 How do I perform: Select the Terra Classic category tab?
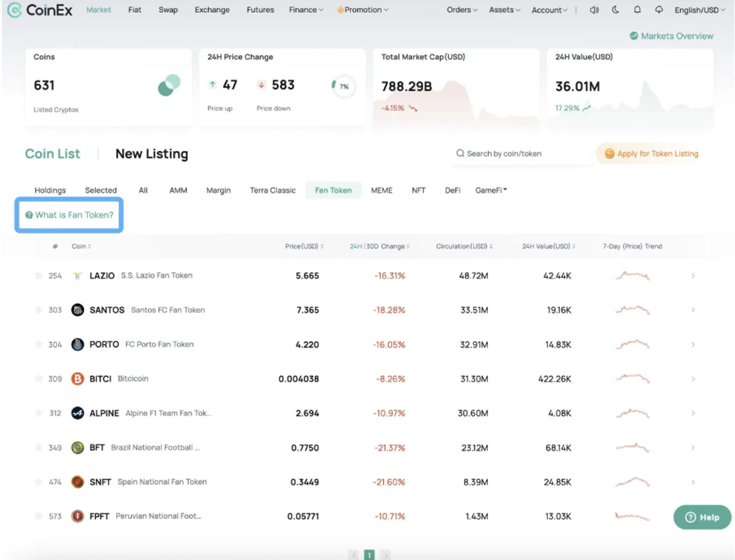tap(273, 190)
